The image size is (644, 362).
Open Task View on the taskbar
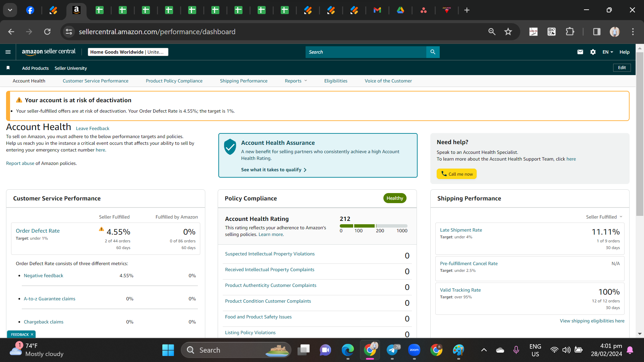[304, 350]
